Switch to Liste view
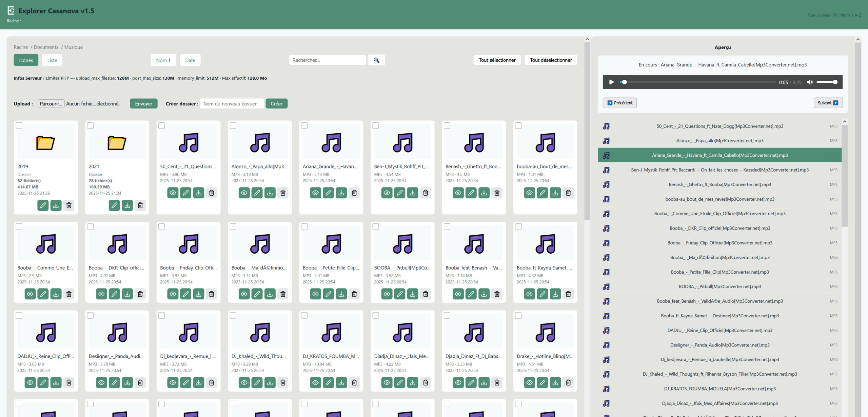 click(x=52, y=60)
